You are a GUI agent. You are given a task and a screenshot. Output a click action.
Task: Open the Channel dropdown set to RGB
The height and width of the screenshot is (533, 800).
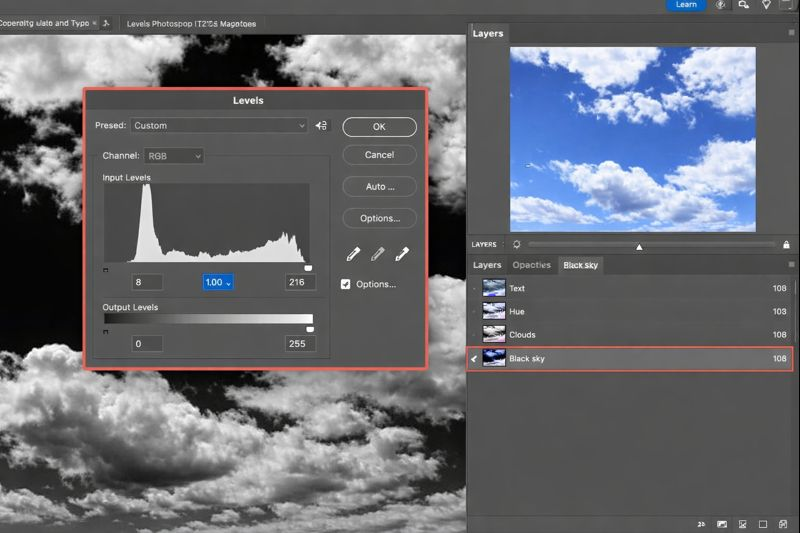click(x=174, y=156)
